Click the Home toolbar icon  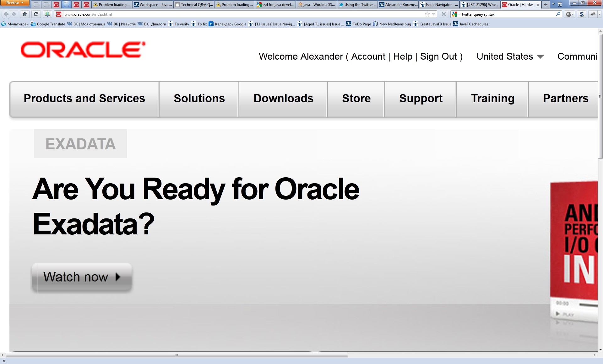(25, 14)
